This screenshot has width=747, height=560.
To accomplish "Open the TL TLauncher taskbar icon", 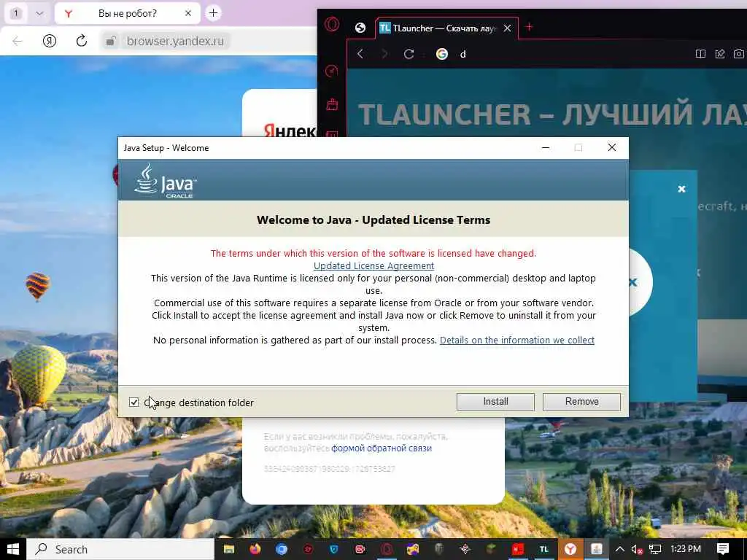I will (544, 549).
